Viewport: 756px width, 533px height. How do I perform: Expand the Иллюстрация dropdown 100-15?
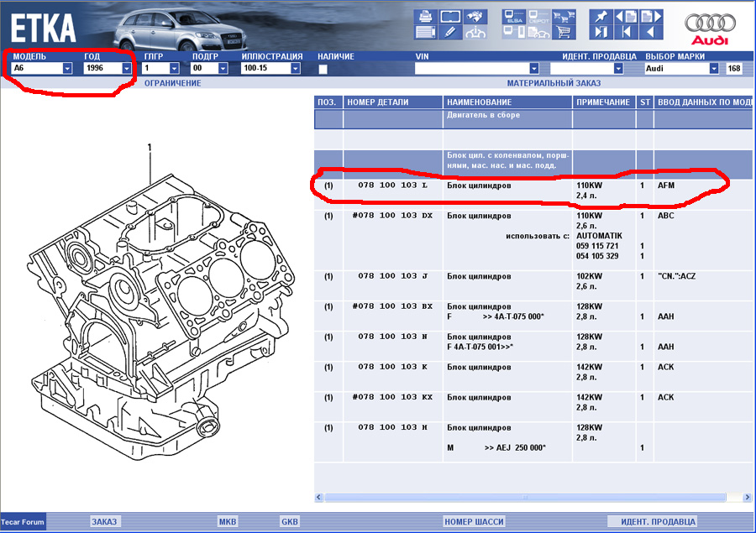click(295, 69)
